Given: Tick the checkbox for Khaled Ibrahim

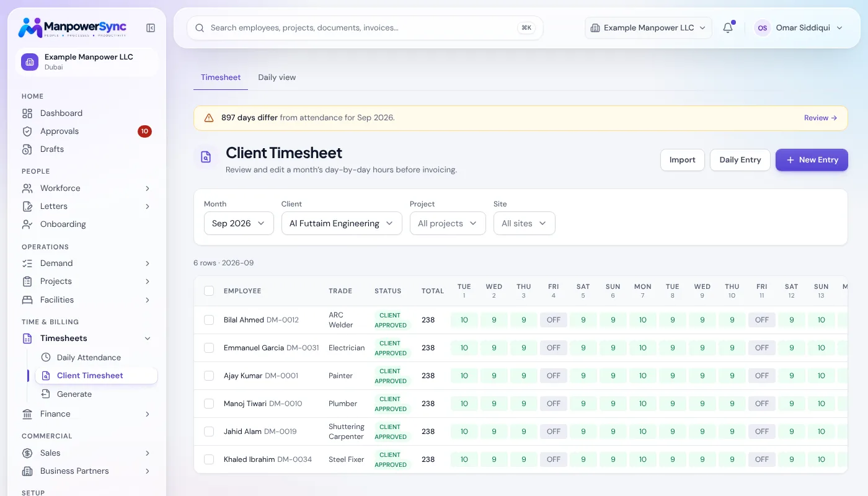Looking at the screenshot, I should [209, 459].
